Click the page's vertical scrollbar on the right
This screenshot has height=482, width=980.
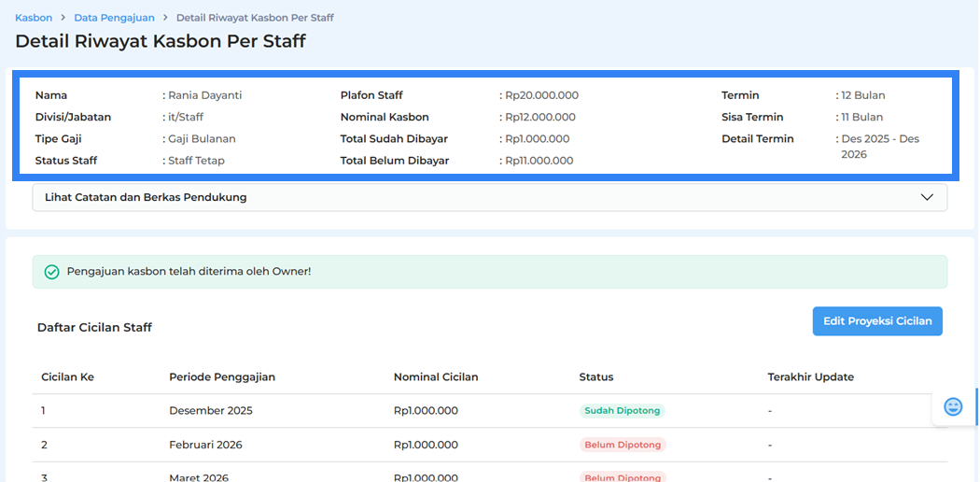click(x=976, y=406)
